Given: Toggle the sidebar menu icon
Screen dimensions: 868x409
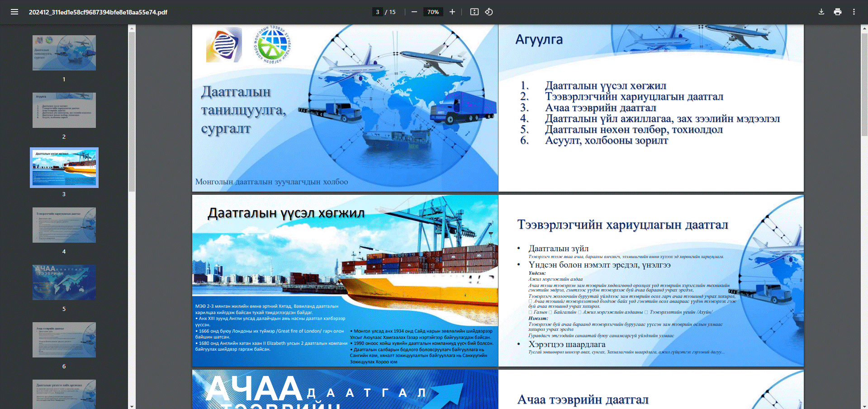Looking at the screenshot, I should click(x=14, y=12).
